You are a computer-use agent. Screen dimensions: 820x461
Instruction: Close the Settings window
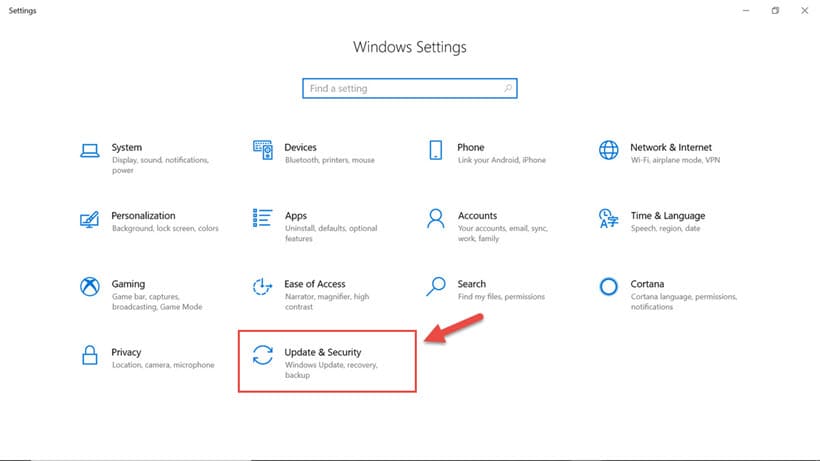[x=804, y=10]
